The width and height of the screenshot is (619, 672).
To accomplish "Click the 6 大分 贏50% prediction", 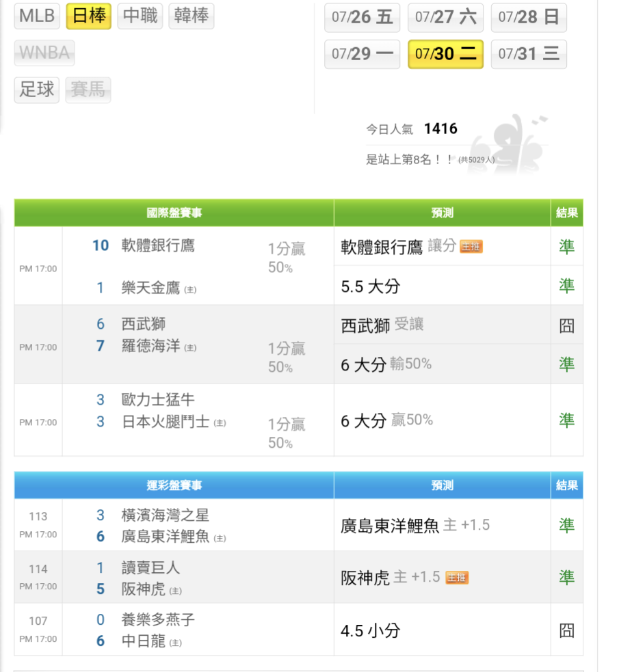I will (386, 420).
